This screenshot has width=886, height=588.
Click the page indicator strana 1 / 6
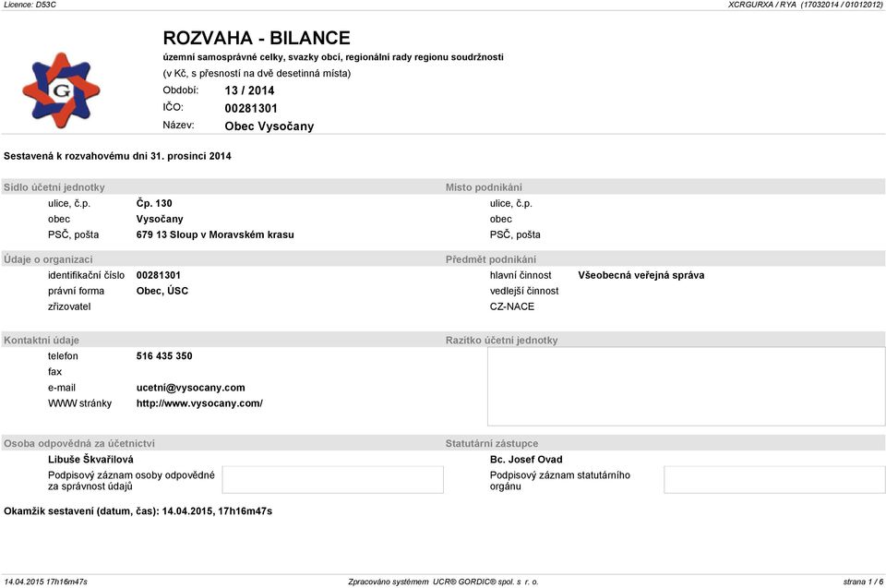[863, 582]
